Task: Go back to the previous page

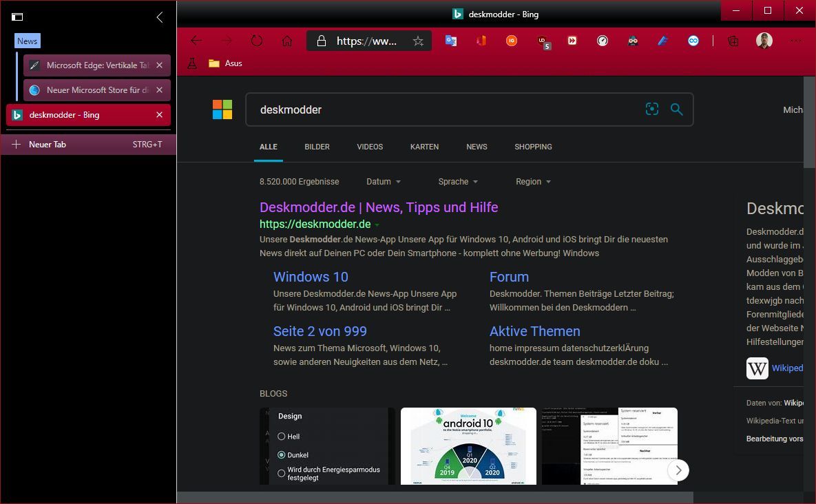Action: coord(196,41)
